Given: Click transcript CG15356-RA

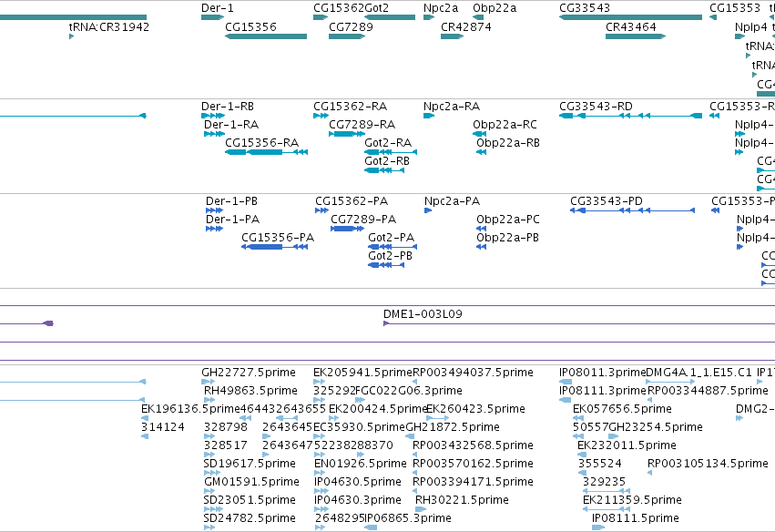Looking at the screenshot, I should [267, 152].
